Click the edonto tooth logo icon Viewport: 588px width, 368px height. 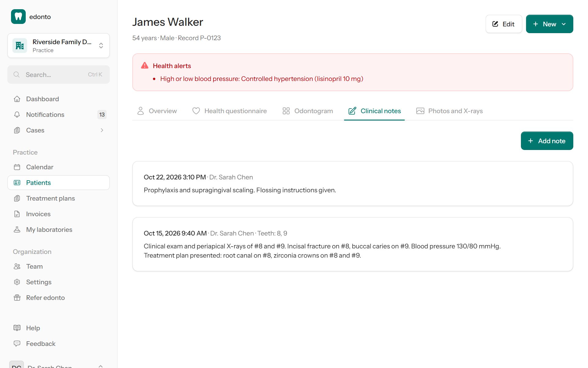click(18, 17)
